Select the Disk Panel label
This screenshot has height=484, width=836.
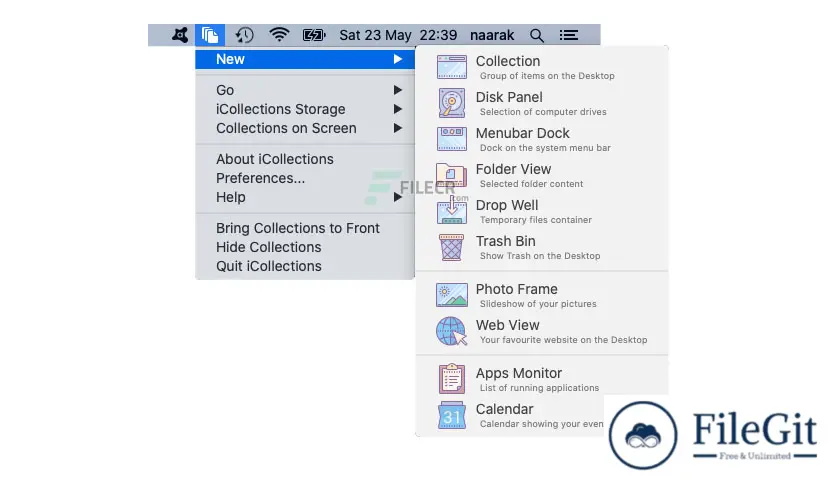[x=509, y=97]
